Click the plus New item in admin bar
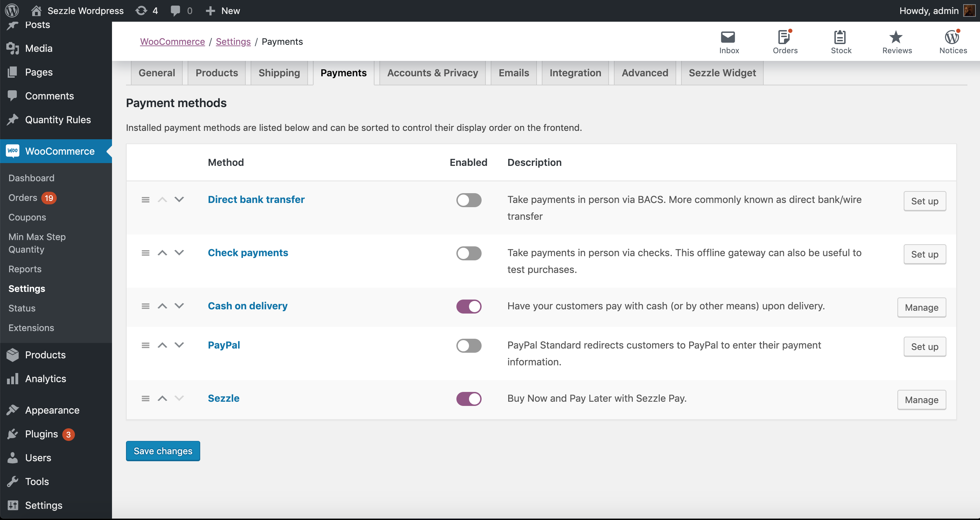This screenshot has height=520, width=980. [x=223, y=10]
